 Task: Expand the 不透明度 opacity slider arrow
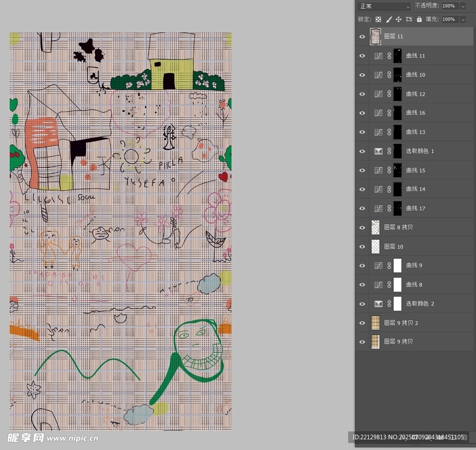[x=463, y=6]
